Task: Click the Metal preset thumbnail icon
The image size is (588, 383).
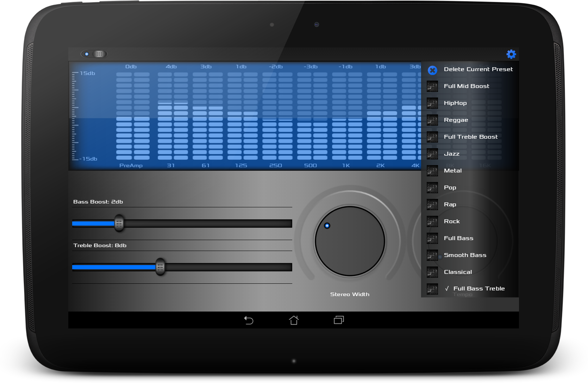Action: [x=432, y=171]
